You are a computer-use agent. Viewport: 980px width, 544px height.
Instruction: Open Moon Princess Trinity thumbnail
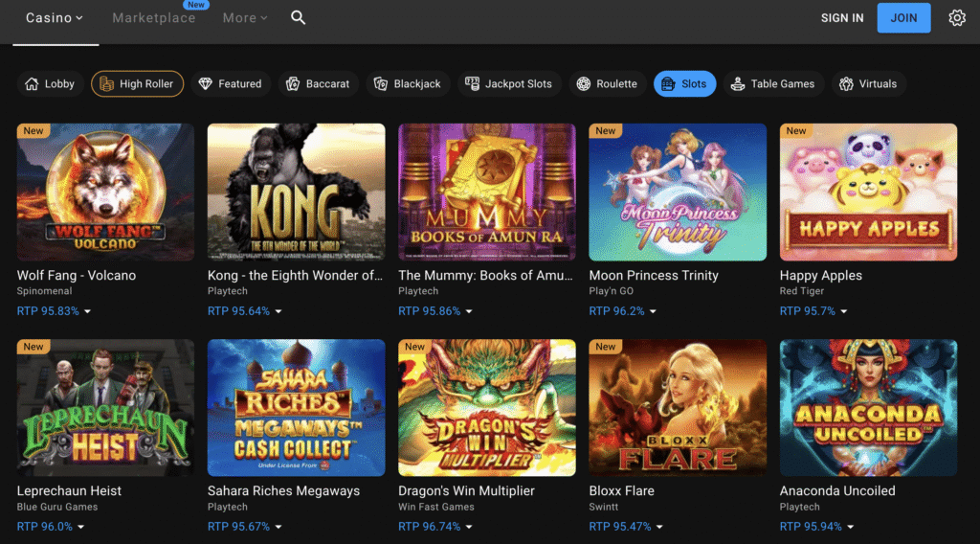click(x=678, y=192)
